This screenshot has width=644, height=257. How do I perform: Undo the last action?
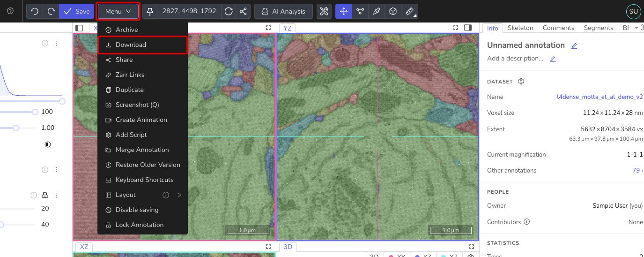(x=35, y=11)
